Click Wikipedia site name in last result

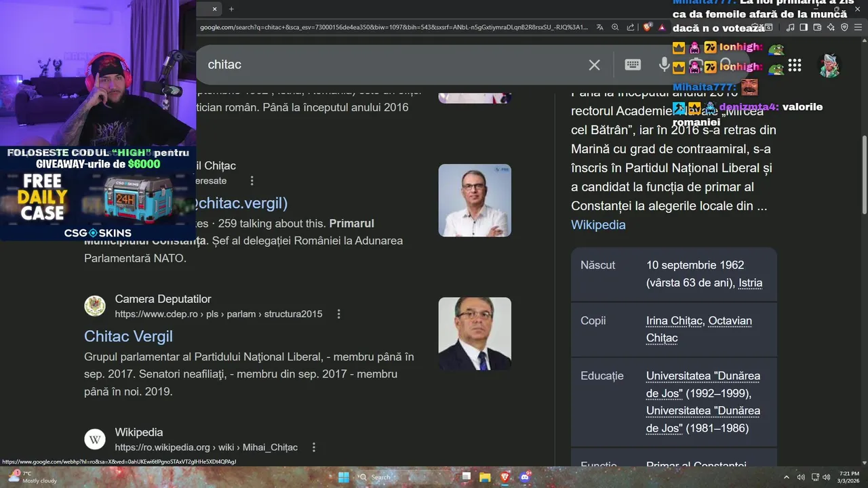pyautogui.click(x=139, y=432)
